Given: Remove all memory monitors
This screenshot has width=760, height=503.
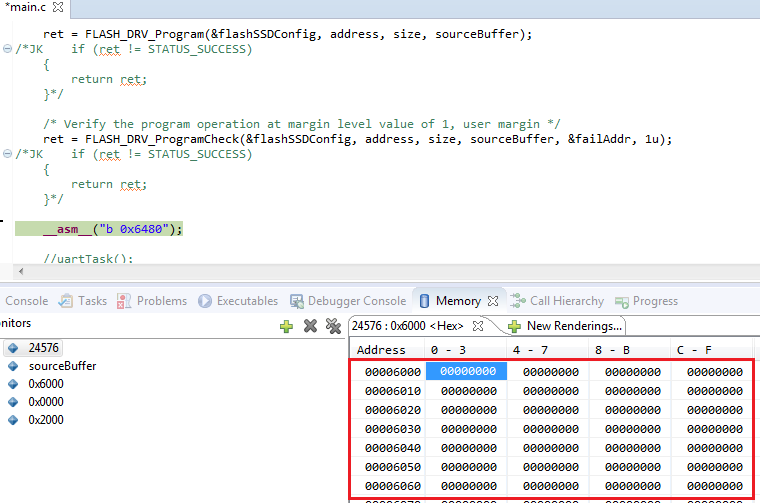Looking at the screenshot, I should 333,326.
